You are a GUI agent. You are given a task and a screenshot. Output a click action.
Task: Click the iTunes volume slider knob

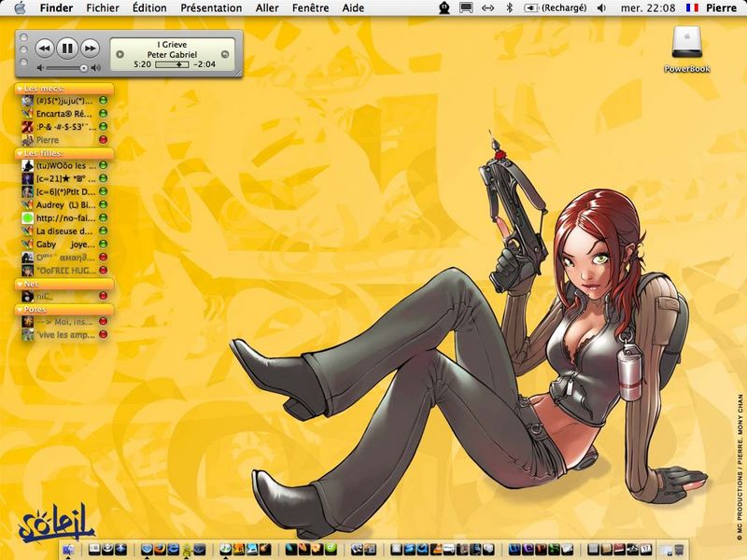(84, 68)
